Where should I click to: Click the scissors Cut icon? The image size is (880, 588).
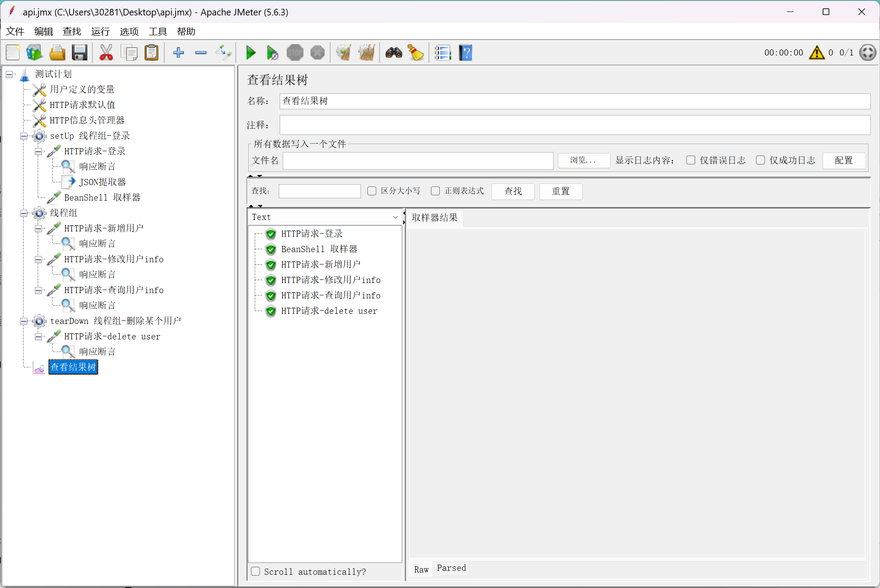coord(106,53)
